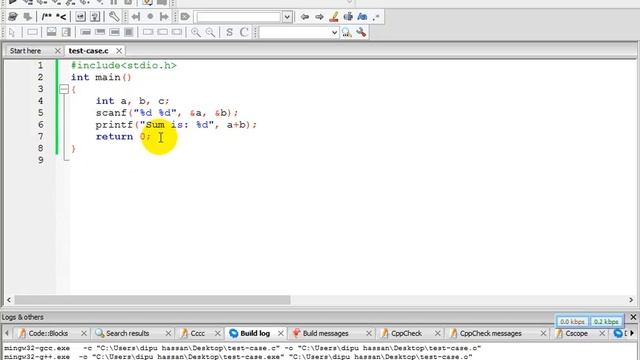This screenshot has width=640, height=360.
Task: Toggle highlight all matches marker icon
Action: coord(334,17)
